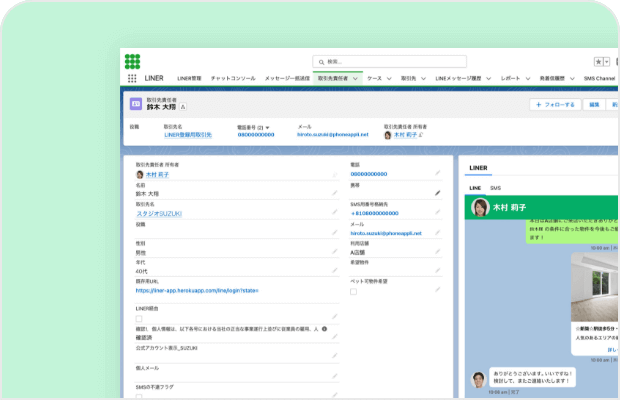
Task: Click the favorites star icon
Action: (599, 62)
